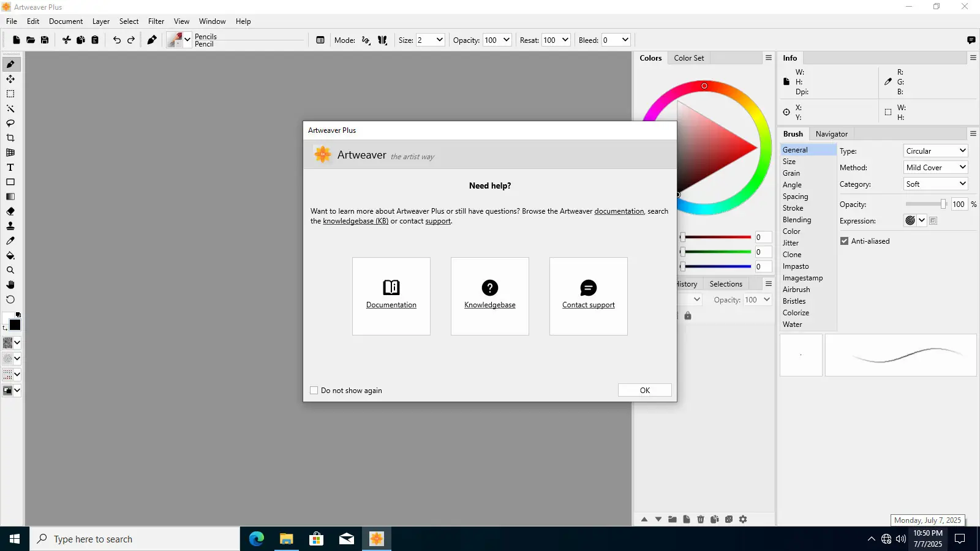Image resolution: width=980 pixels, height=551 pixels.
Task: Expand the brush preset picker arrow
Action: (x=187, y=40)
